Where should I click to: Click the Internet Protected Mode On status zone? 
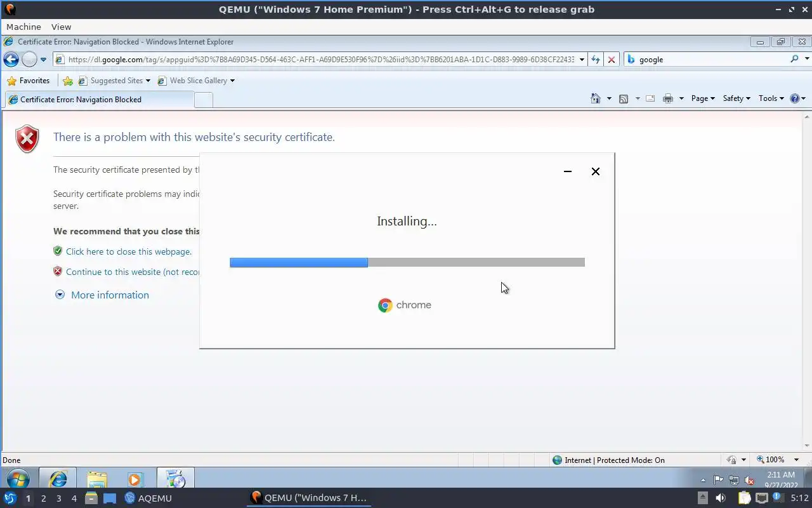(608, 460)
